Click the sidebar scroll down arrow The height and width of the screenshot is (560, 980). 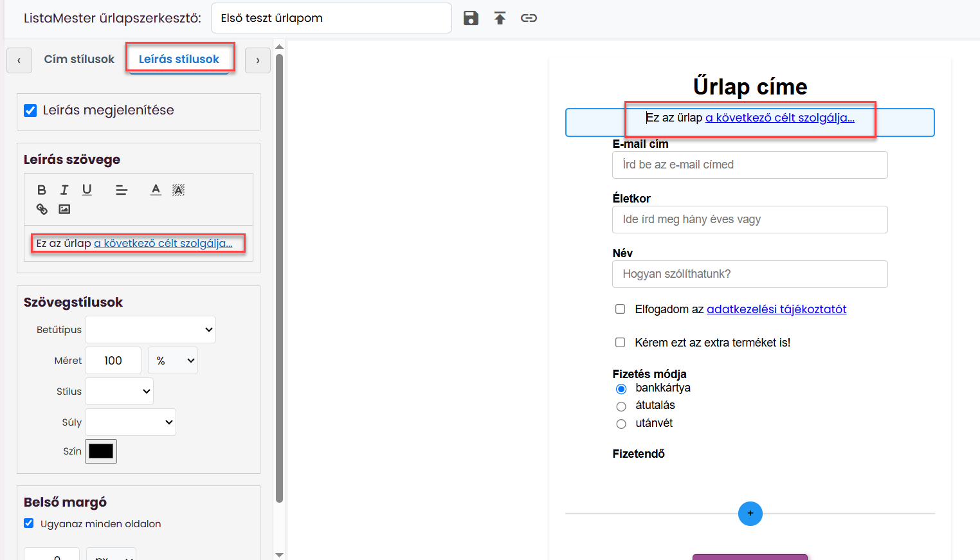[x=279, y=554]
